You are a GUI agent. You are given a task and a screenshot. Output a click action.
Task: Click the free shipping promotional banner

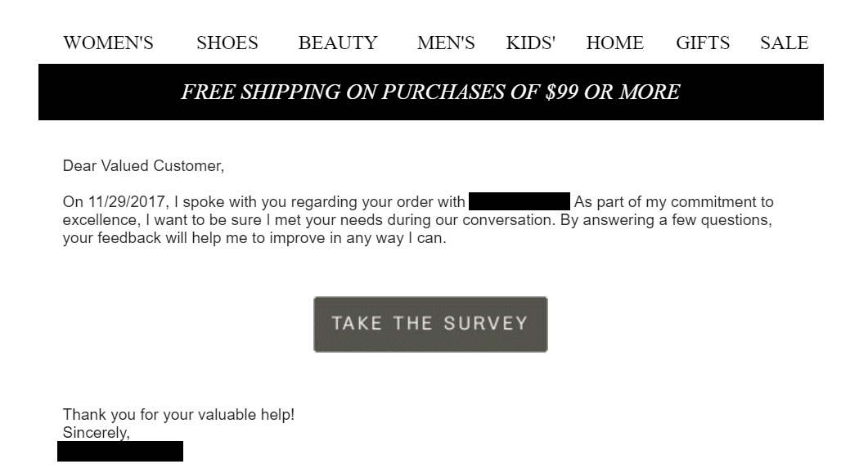430,92
